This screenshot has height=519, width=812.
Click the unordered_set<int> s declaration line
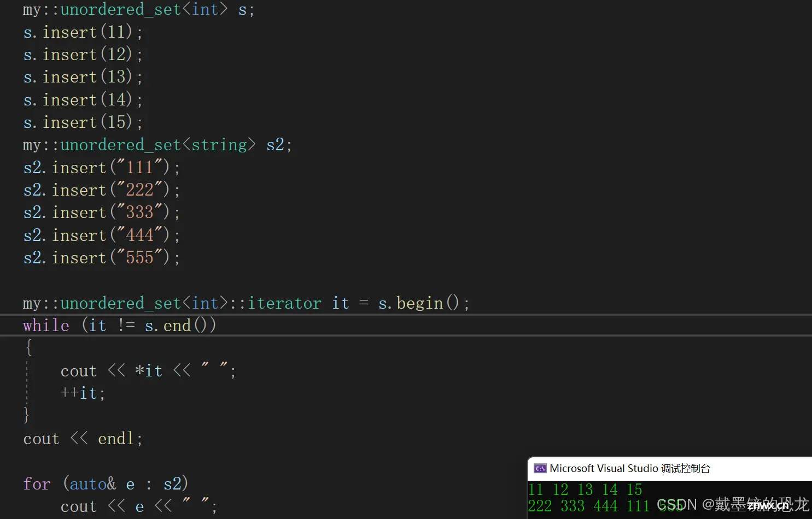pos(138,10)
